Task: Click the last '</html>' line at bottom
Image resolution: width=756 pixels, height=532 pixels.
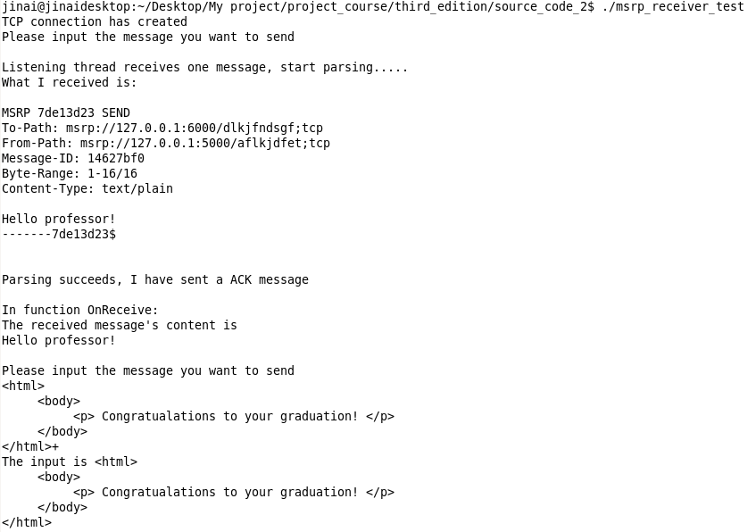Action: click(x=27, y=523)
